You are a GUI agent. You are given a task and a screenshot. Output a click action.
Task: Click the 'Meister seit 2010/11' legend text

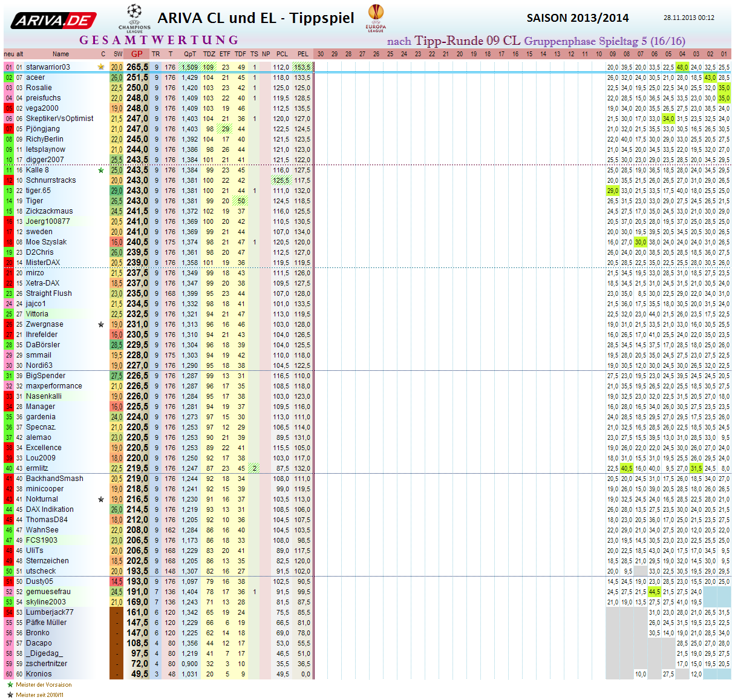click(39, 695)
